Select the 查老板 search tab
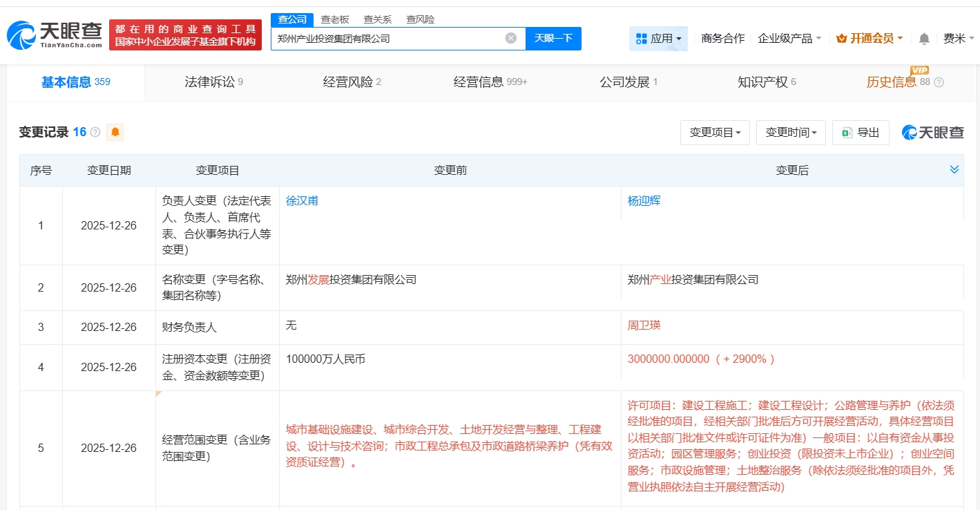Viewport: 980px width, 510px height. [335, 19]
